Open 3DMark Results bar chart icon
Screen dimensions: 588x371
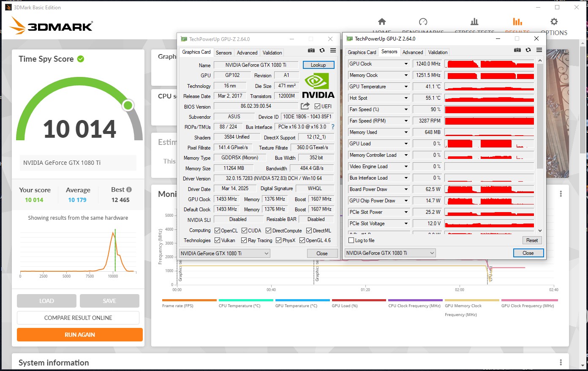click(x=517, y=22)
